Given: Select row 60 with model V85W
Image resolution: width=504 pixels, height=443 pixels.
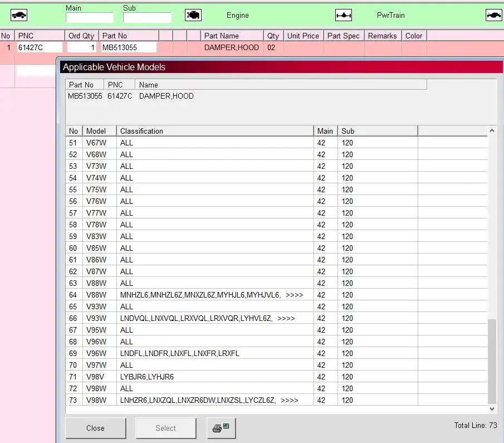Looking at the screenshot, I should (276, 248).
